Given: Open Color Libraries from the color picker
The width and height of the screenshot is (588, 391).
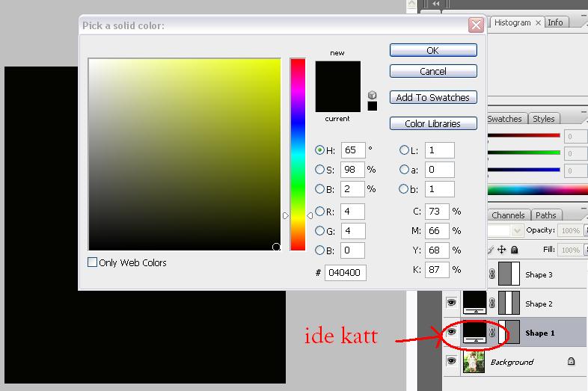Looking at the screenshot, I should click(x=433, y=123).
